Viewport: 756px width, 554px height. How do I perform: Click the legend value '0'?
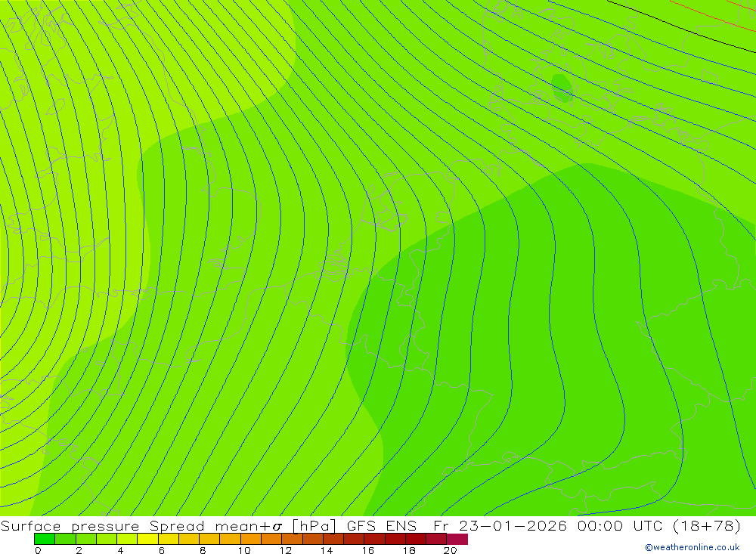[38, 550]
